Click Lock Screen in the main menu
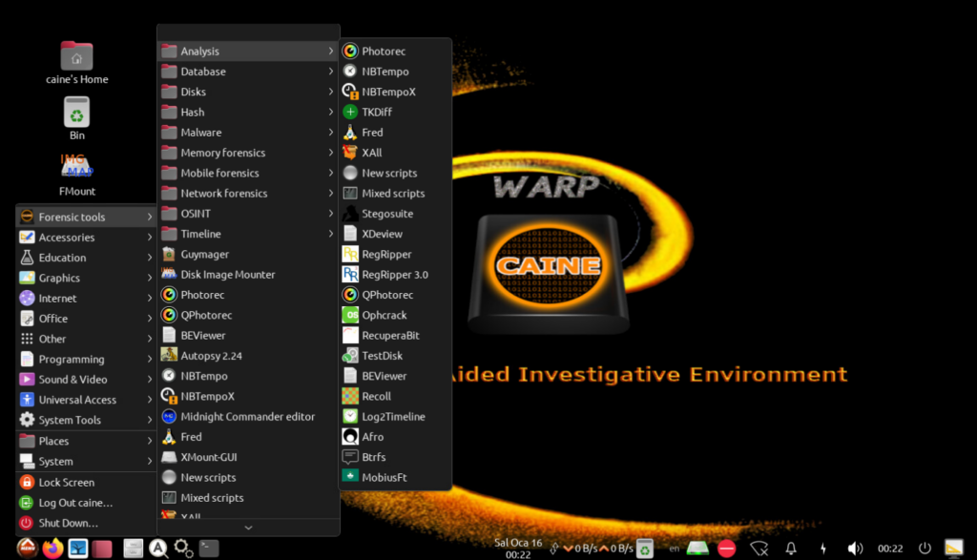 point(86,482)
